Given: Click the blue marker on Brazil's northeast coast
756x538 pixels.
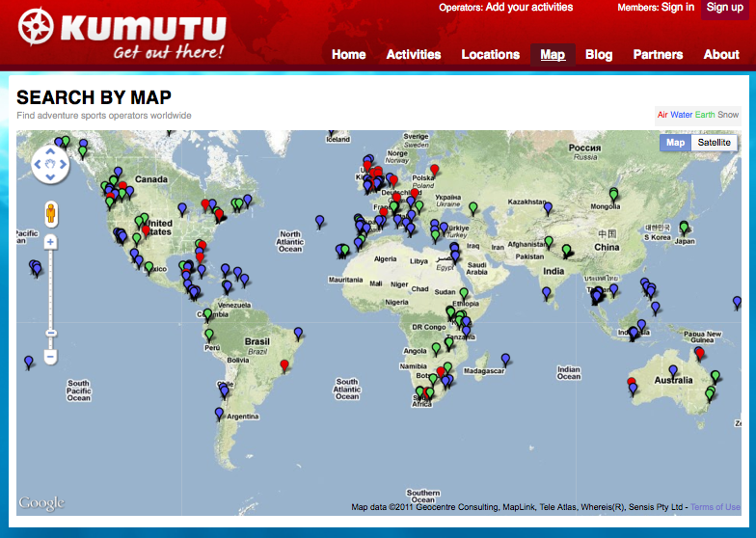Looking at the screenshot, I should click(x=299, y=334).
